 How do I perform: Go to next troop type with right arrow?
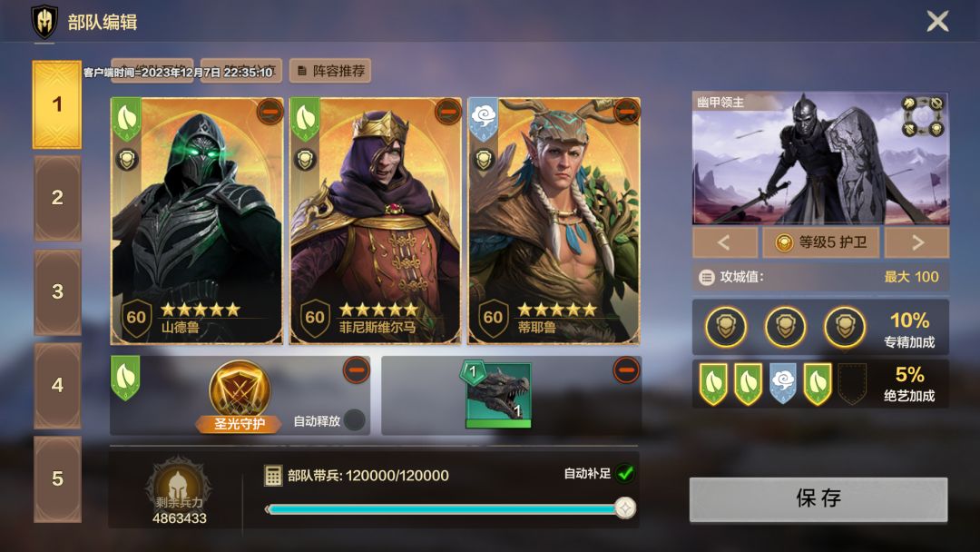(916, 242)
